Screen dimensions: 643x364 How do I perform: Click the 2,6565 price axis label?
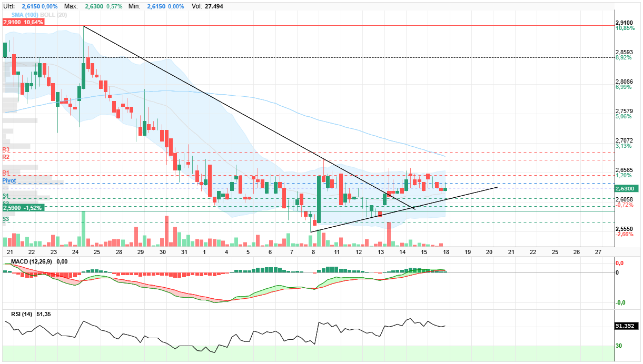tap(625, 170)
